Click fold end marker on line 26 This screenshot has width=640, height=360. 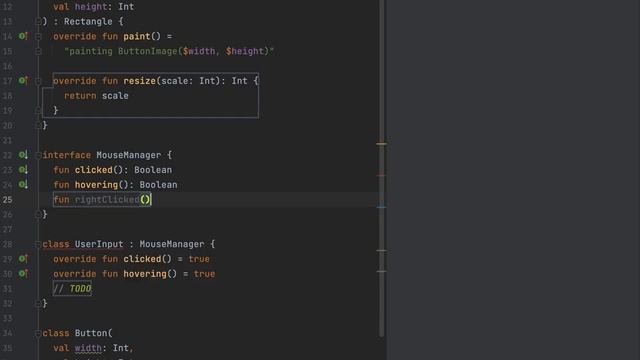[38, 214]
